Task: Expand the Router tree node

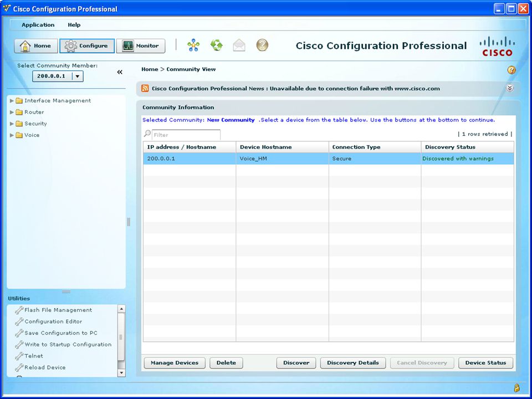Action: click(12, 112)
